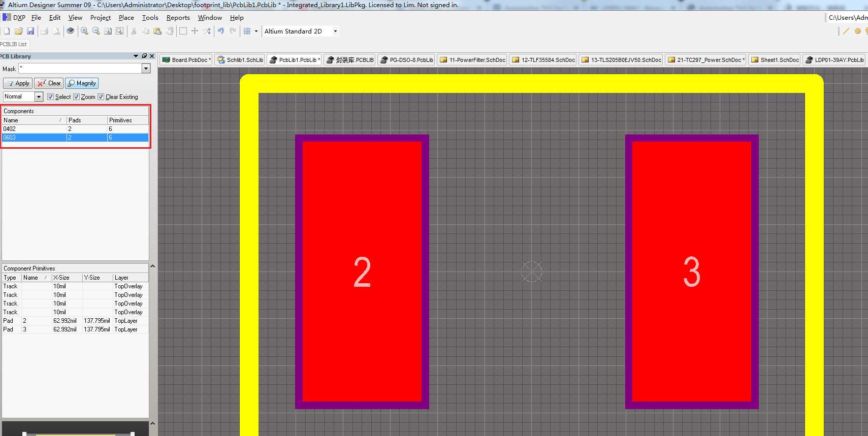This screenshot has width=868, height=436.
Task: Open the Edit menu
Action: tap(55, 17)
